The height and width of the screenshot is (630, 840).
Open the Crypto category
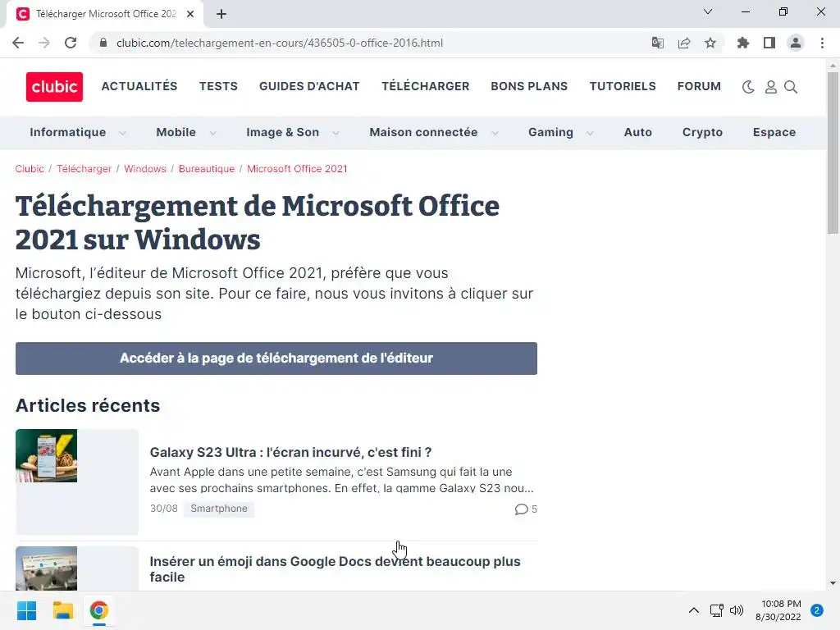(702, 132)
